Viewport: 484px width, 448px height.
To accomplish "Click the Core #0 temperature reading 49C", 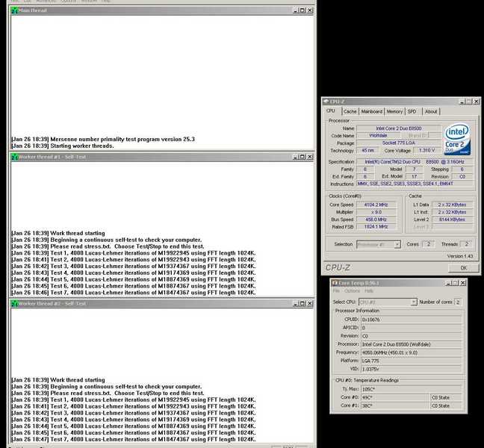I will [x=395, y=397].
